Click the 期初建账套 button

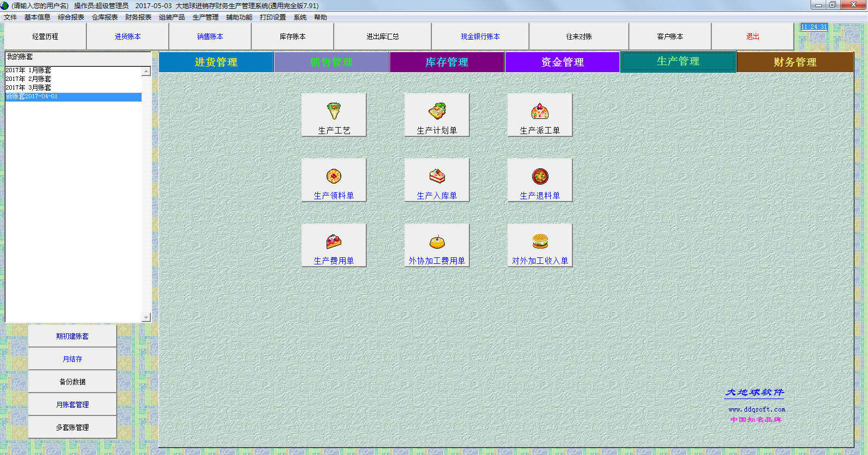[72, 336]
